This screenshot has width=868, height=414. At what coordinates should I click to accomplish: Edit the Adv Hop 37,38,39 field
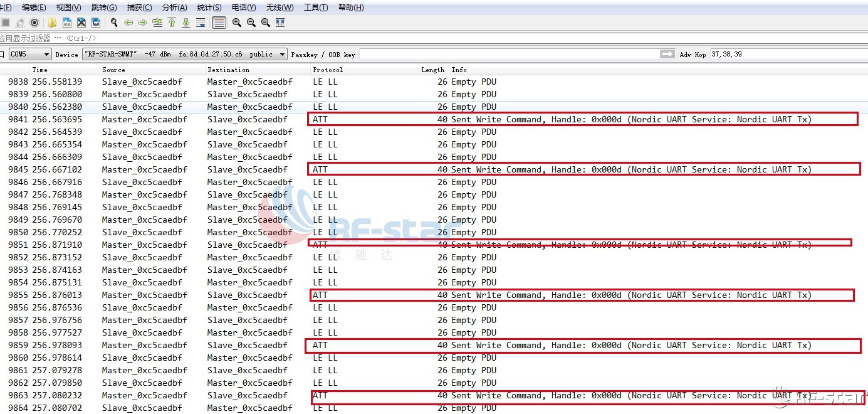coord(787,55)
